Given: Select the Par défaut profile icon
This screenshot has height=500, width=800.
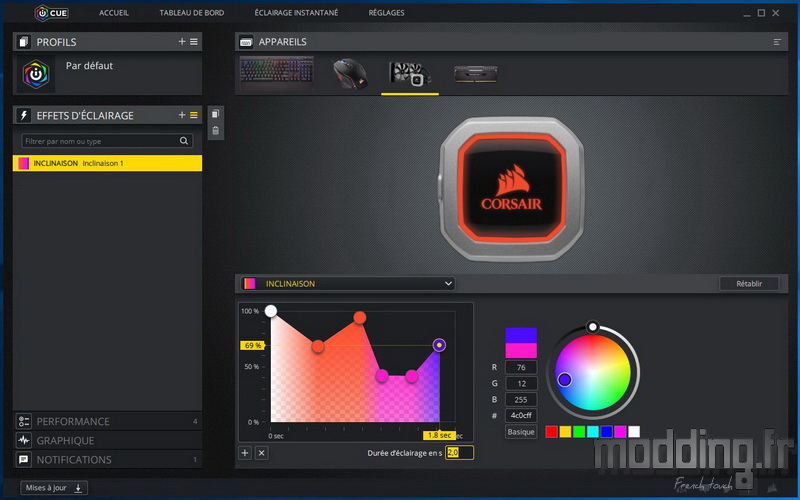Looking at the screenshot, I should [x=36, y=74].
